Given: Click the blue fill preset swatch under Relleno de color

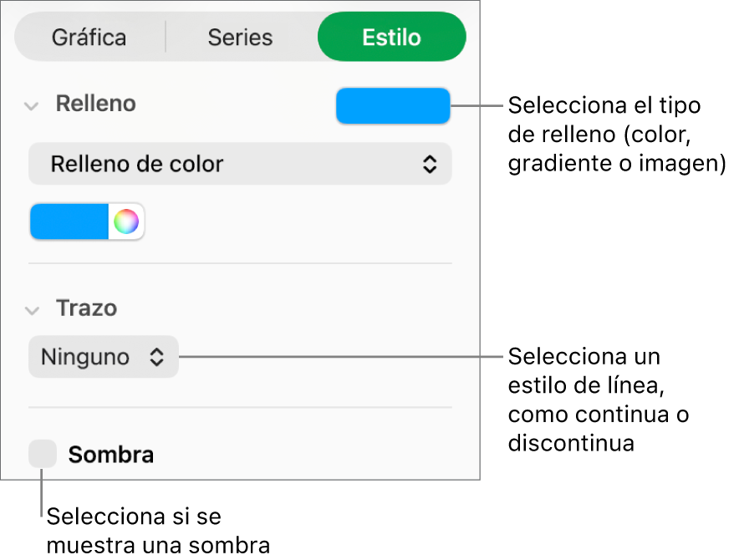Looking at the screenshot, I should pyautogui.click(x=69, y=221).
